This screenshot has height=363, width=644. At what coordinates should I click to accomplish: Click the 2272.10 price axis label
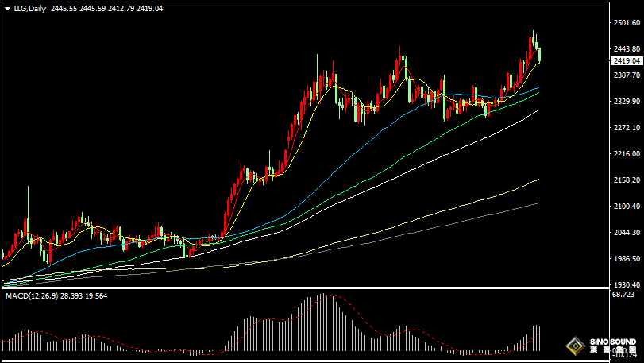(x=627, y=128)
